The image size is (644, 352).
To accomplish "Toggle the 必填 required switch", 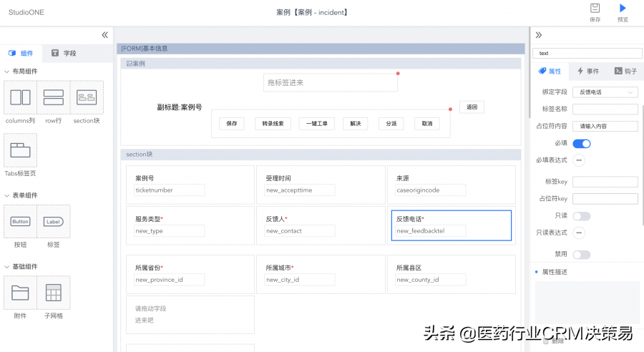I will pyautogui.click(x=582, y=143).
